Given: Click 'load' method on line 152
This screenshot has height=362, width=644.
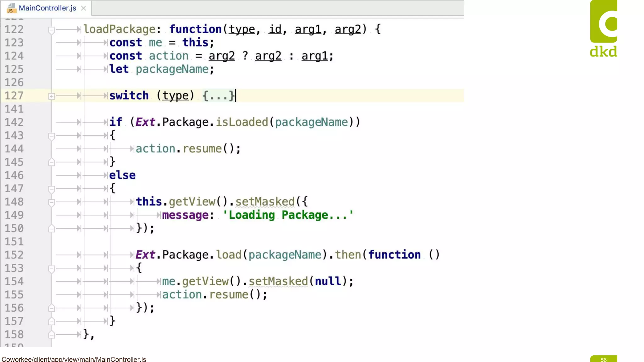Looking at the screenshot, I should [229, 255].
